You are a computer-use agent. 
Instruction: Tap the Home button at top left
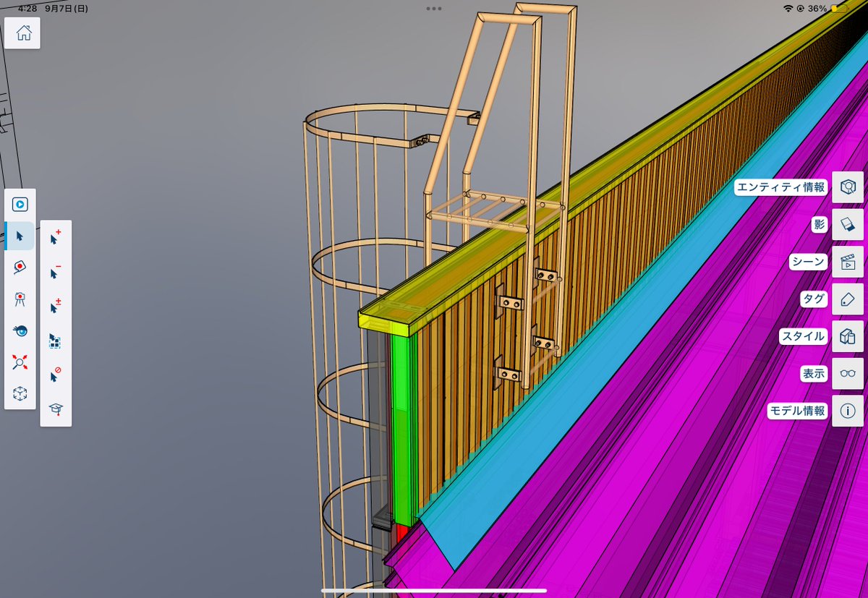click(x=22, y=33)
